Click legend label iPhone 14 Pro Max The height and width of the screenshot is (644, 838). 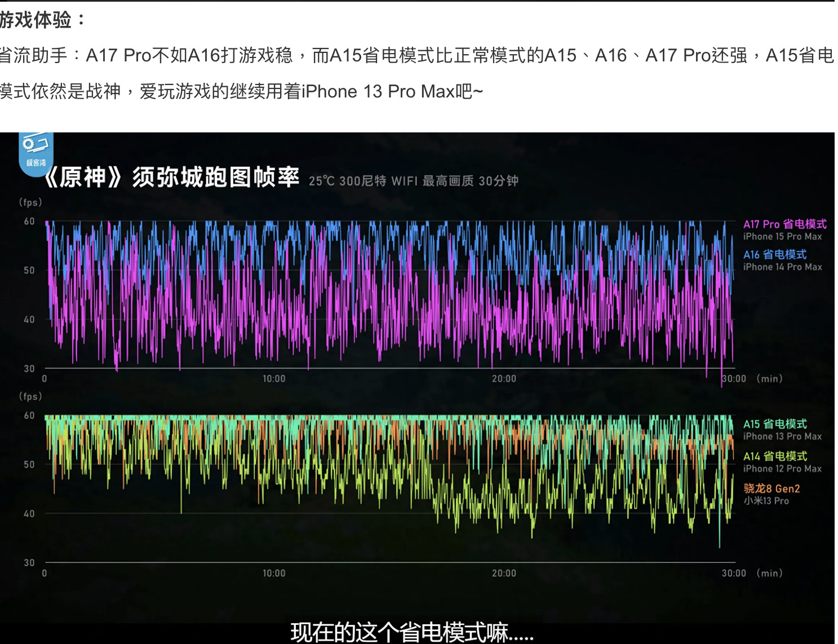(782, 267)
